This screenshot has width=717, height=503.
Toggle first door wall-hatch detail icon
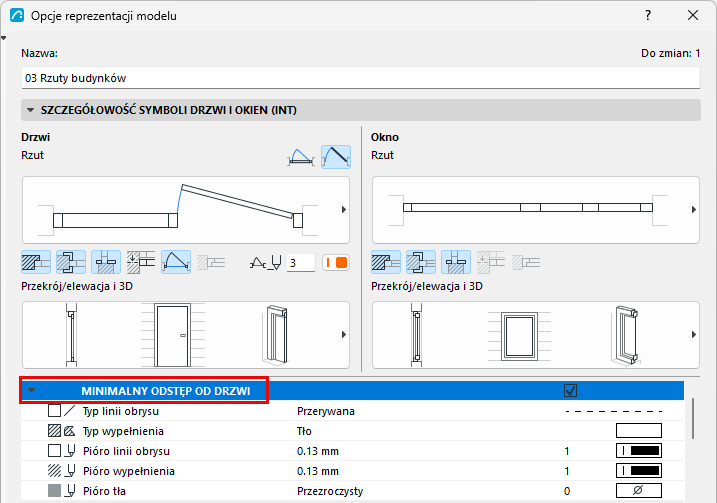[36, 262]
